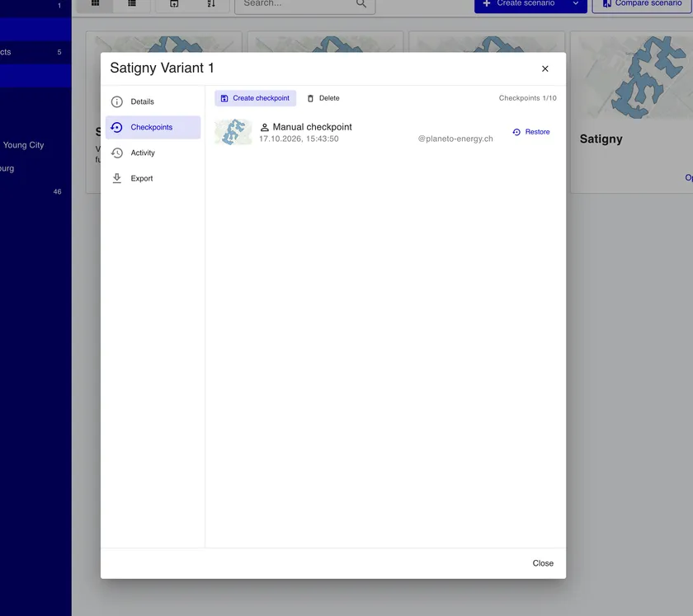The image size is (693, 616).
Task: Open the Details tab
Action: point(153,101)
